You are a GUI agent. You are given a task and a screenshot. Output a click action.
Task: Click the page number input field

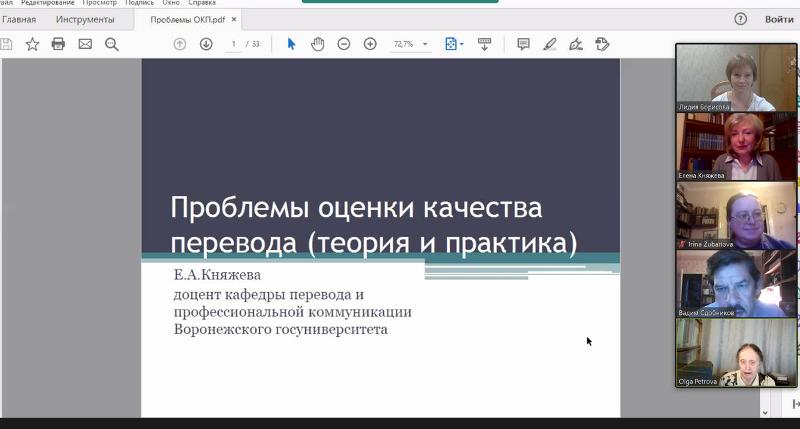pos(233,44)
